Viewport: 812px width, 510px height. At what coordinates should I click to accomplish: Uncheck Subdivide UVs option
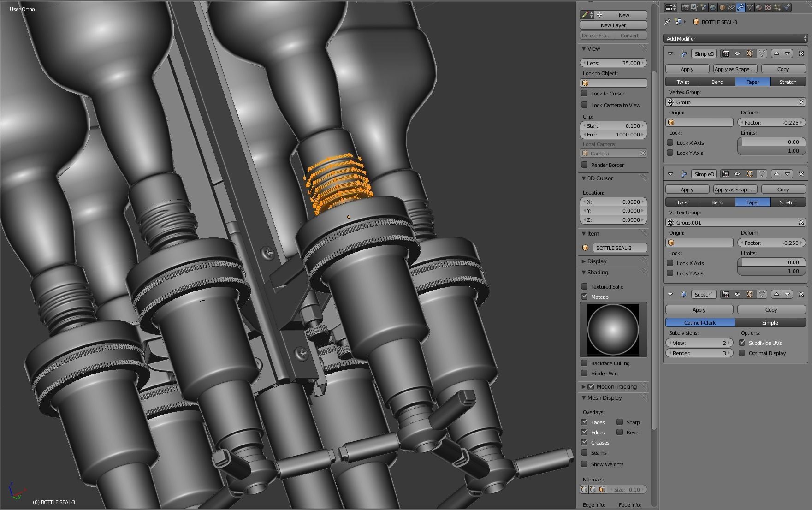coord(742,343)
